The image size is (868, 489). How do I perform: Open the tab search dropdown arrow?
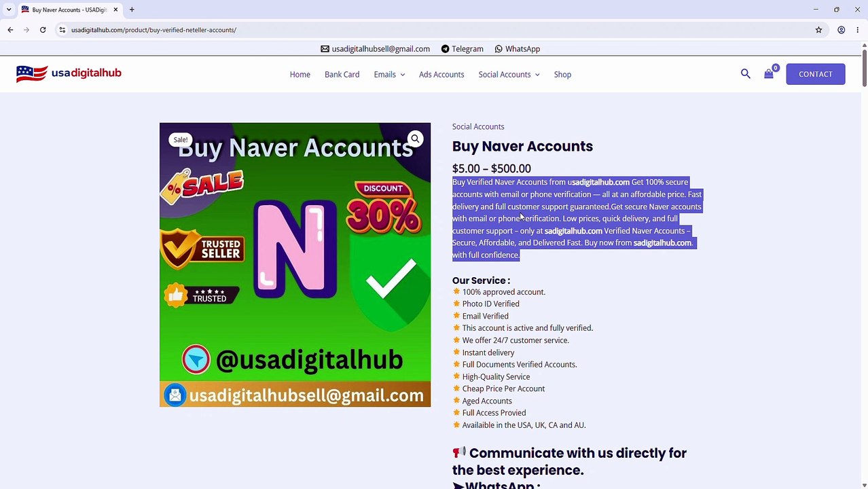(9, 10)
